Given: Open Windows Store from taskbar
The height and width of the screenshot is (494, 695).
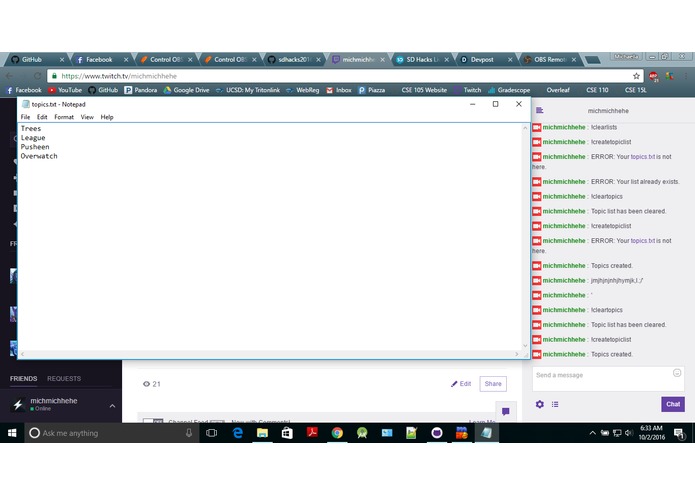Looking at the screenshot, I should point(287,433).
